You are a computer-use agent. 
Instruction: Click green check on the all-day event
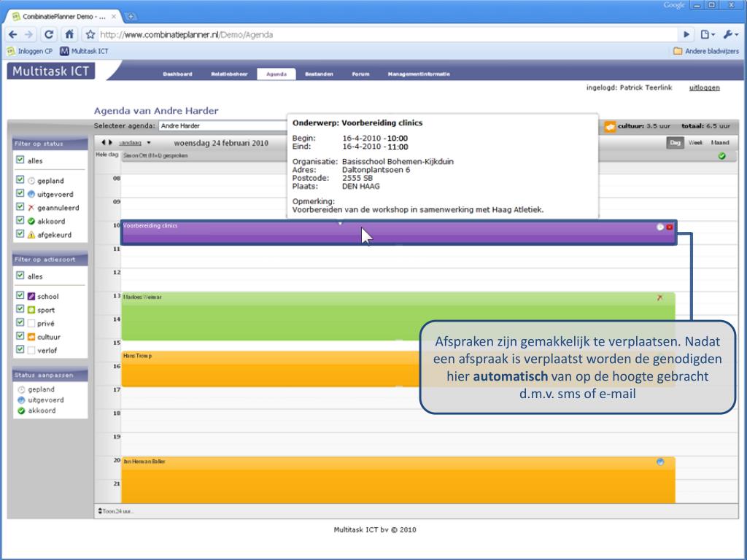point(721,156)
